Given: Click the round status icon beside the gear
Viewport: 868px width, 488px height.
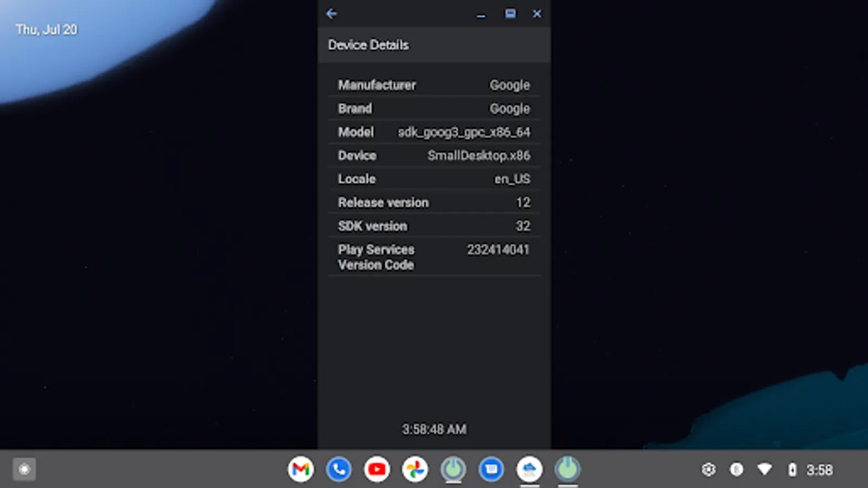Looking at the screenshot, I should pyautogui.click(x=736, y=470).
